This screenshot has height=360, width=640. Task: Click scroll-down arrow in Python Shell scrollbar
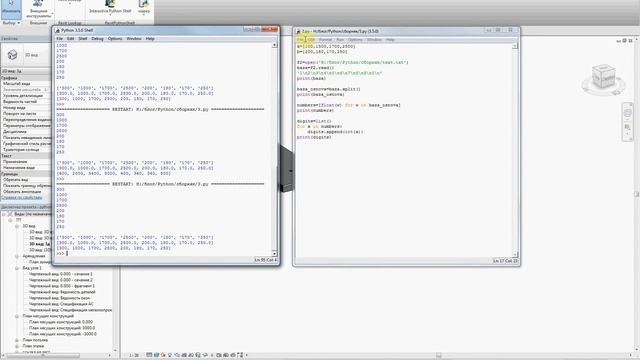click(x=274, y=253)
